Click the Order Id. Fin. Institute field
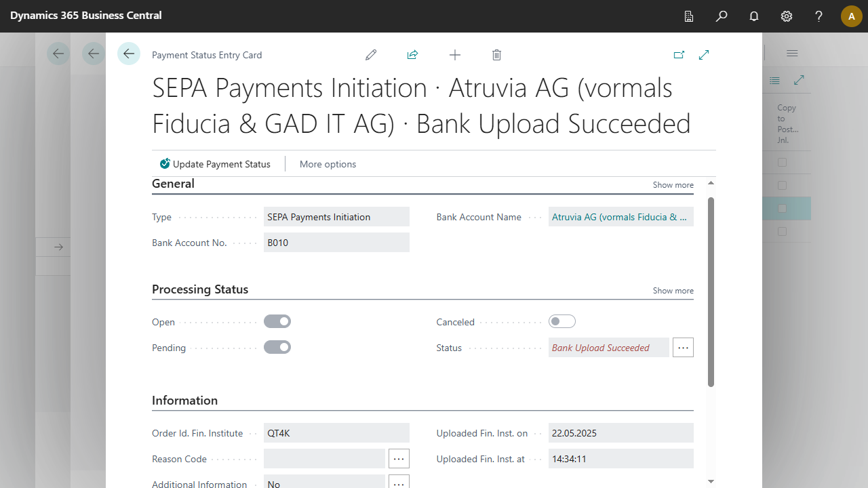 (x=336, y=433)
